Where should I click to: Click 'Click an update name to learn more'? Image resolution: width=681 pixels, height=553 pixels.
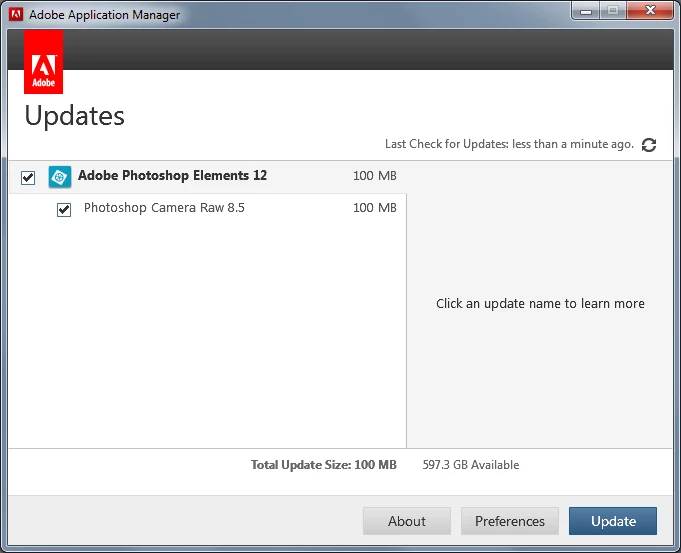pyautogui.click(x=540, y=303)
